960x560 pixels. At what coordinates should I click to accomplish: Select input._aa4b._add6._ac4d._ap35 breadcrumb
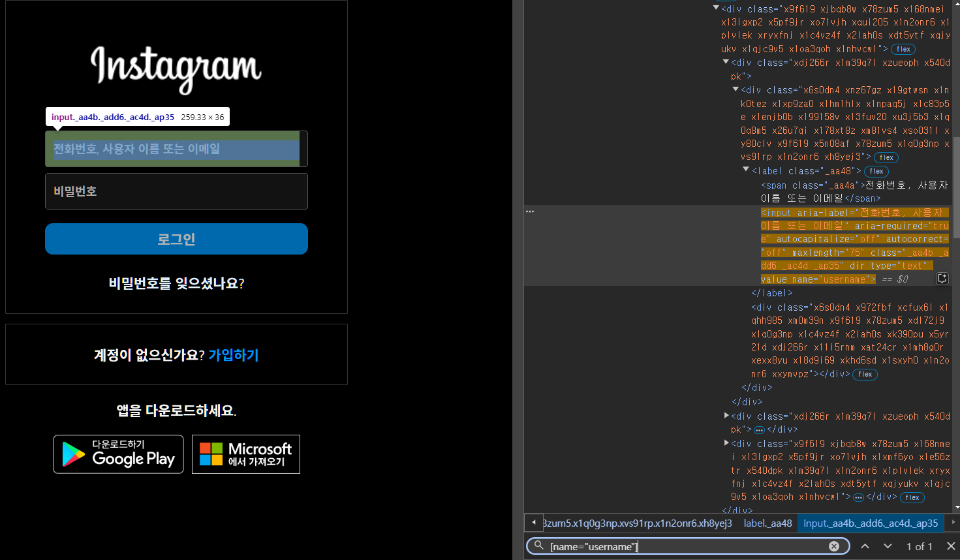click(x=871, y=523)
